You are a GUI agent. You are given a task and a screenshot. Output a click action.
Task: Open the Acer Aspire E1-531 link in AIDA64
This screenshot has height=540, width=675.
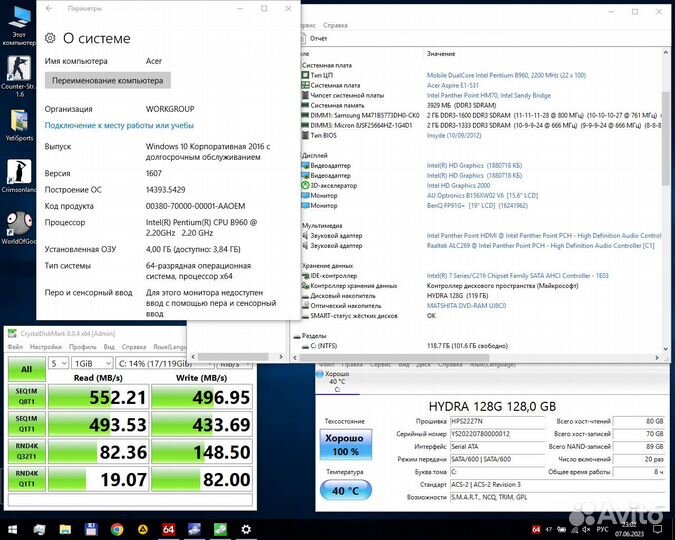tap(452, 85)
